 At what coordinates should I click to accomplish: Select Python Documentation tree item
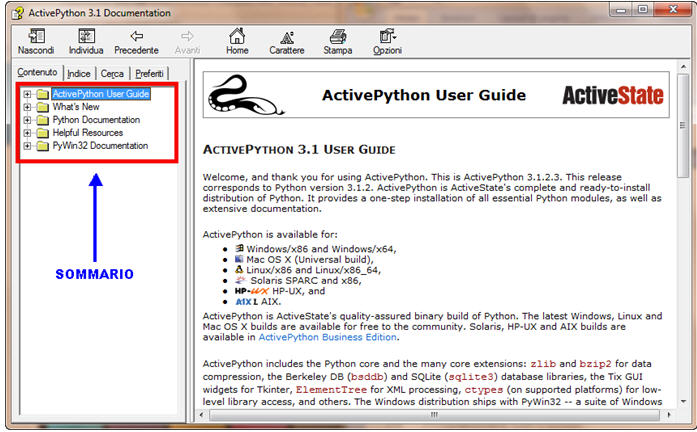96,120
